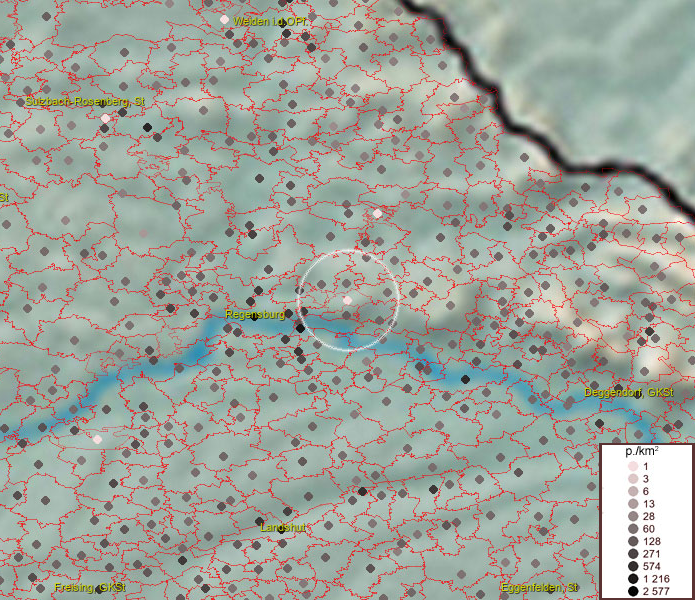Select the legend swatch for 128
This screenshot has height=600, width=695.
[x=633, y=541]
